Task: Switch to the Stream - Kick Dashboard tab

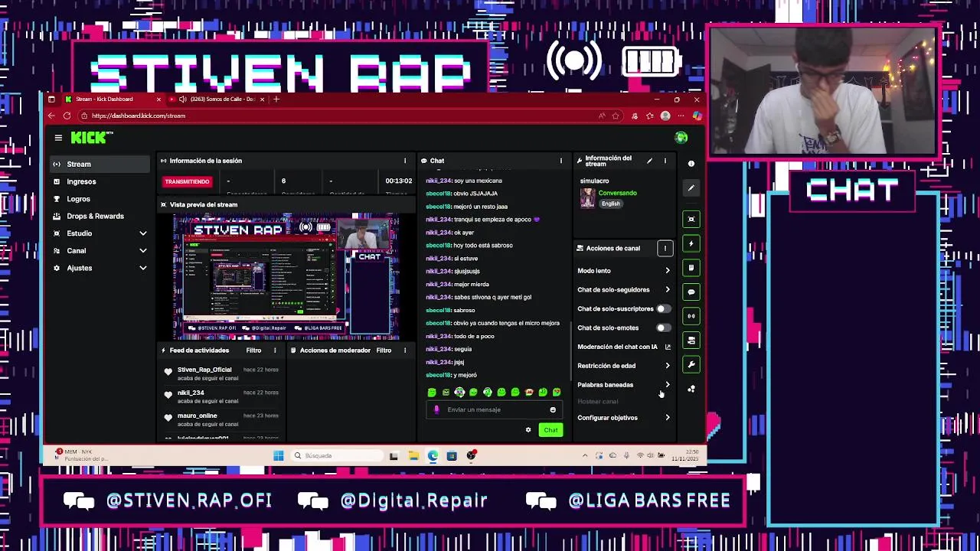Action: click(x=113, y=99)
